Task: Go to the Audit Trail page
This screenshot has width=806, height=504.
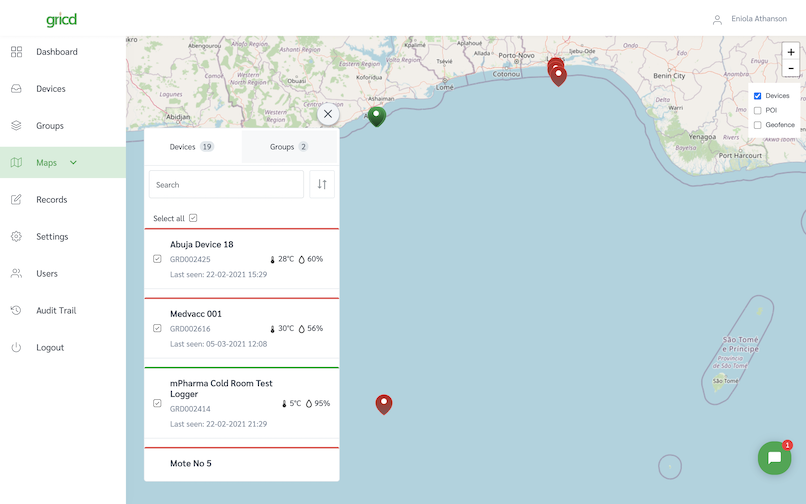Action: click(56, 311)
